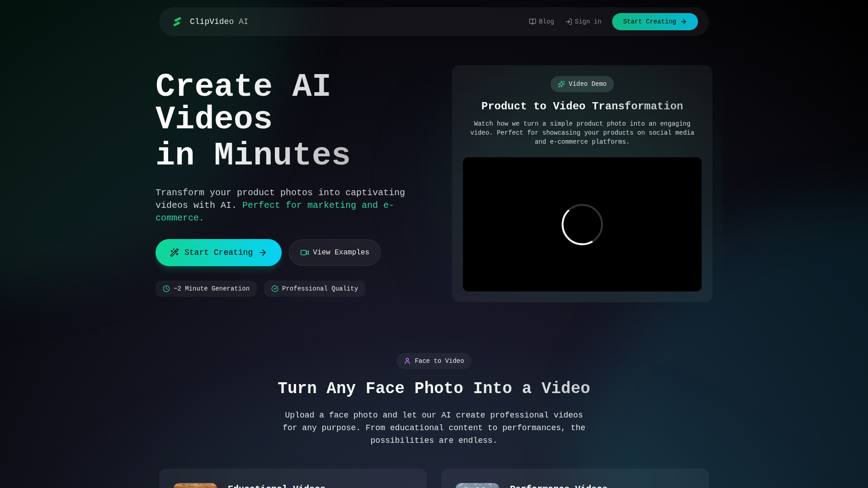The image size is (868, 488).
Task: Click the video camera icon on View Examples
Action: [305, 253]
